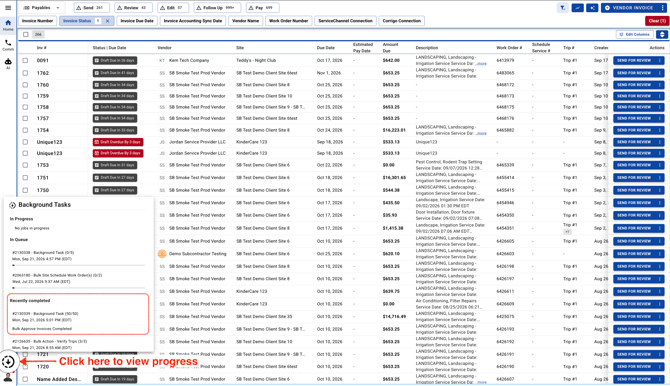Check the box for invoice 1760
This screenshot has width=670, height=386.
click(25, 85)
